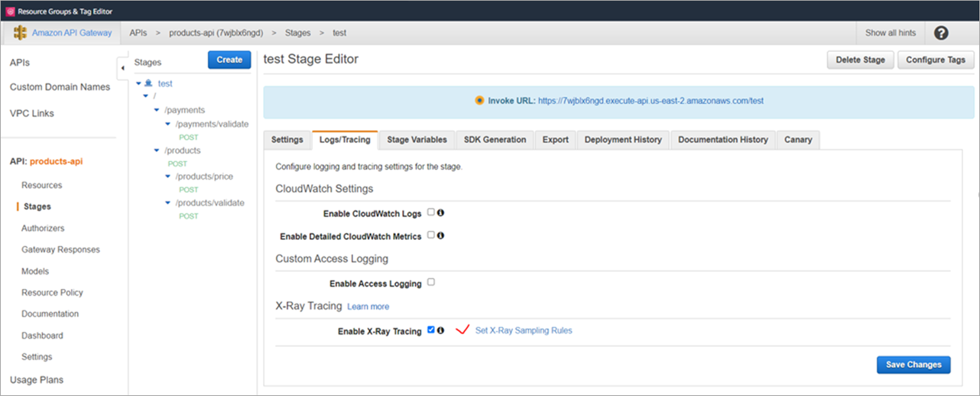Open Documentation in the left navigation
The width and height of the screenshot is (980, 396).
(50, 313)
